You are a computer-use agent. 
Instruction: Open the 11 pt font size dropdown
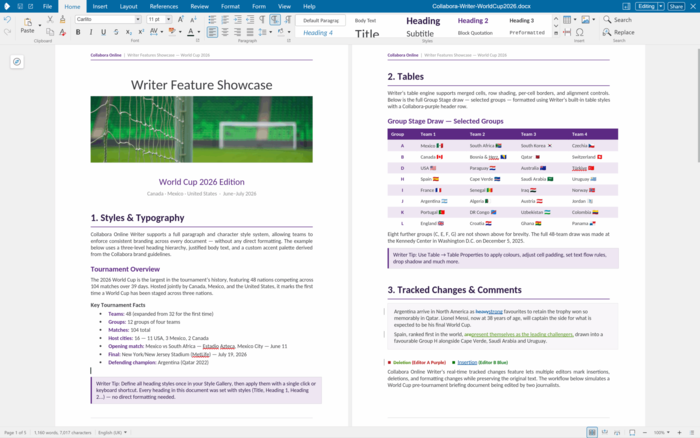(168, 19)
